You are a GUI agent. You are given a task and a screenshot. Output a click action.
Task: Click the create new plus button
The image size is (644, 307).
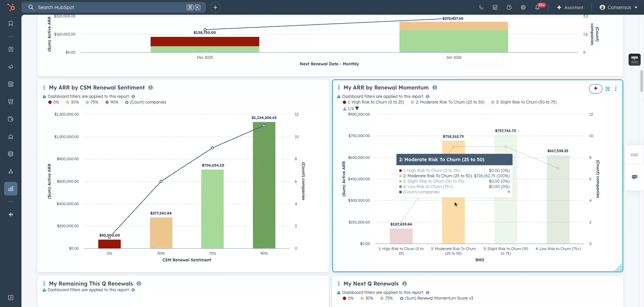215,7
